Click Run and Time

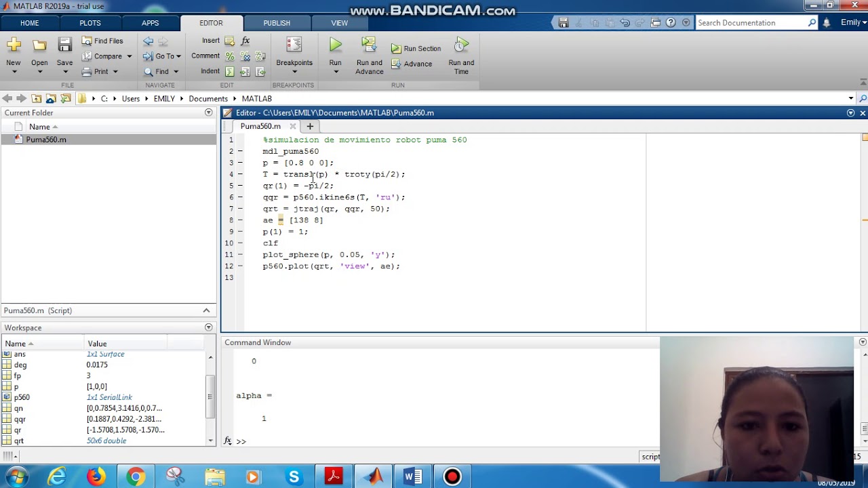[x=461, y=55]
